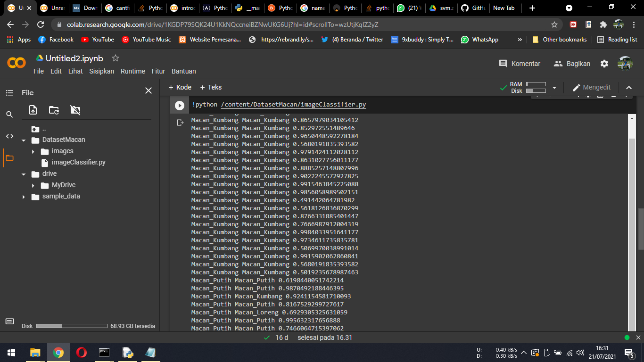Star the Untitled2.ipynb notebook
This screenshot has width=644, height=362.
click(x=115, y=58)
